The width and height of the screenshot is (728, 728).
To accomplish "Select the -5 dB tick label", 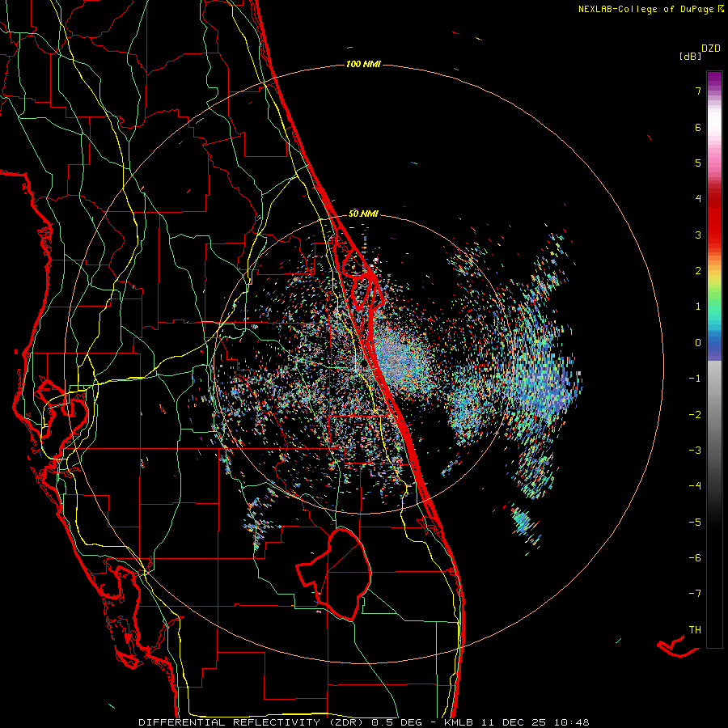I will 695,522.
